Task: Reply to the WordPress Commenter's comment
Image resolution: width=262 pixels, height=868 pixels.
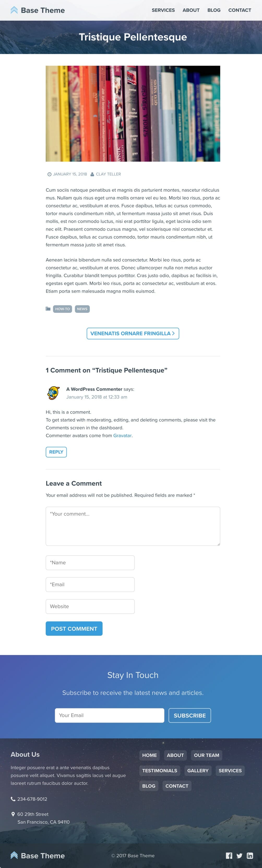Action: 56,452
